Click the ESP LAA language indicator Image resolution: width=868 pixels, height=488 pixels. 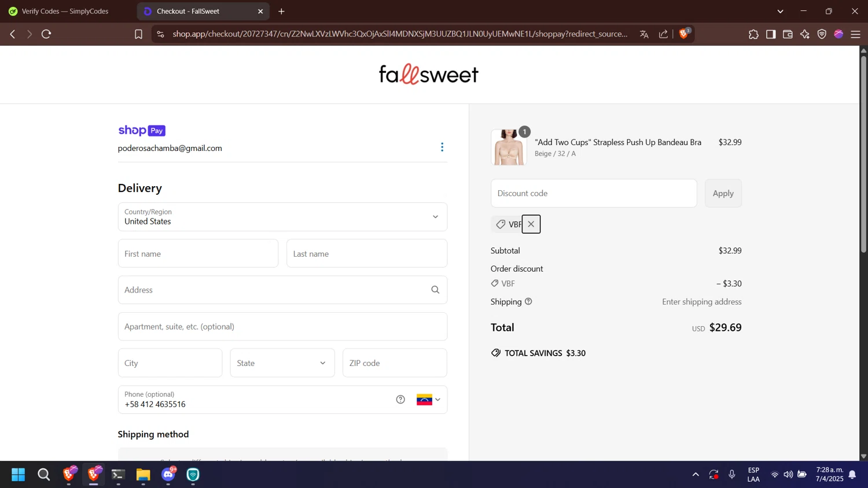point(753,475)
